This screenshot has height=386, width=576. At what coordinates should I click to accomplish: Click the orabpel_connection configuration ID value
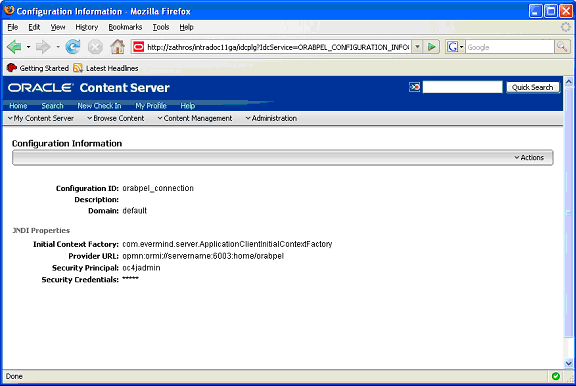click(158, 188)
